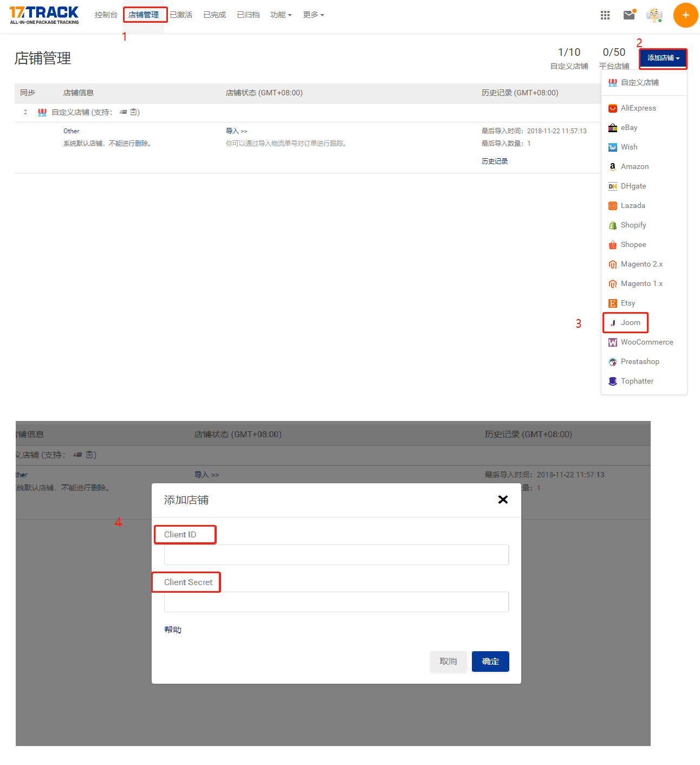Viewport: 700px width, 765px height.
Task: Open the 添加店铺 dropdown button
Action: (663, 59)
